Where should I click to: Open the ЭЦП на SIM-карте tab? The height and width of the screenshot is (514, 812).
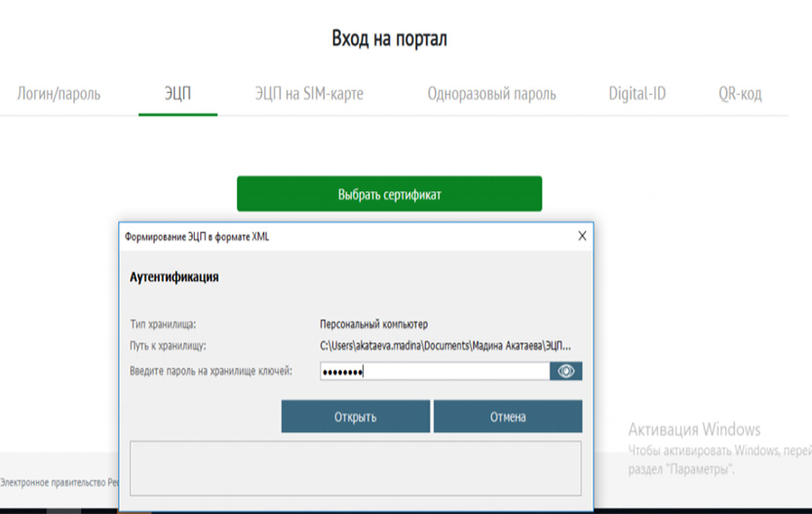[x=309, y=95]
